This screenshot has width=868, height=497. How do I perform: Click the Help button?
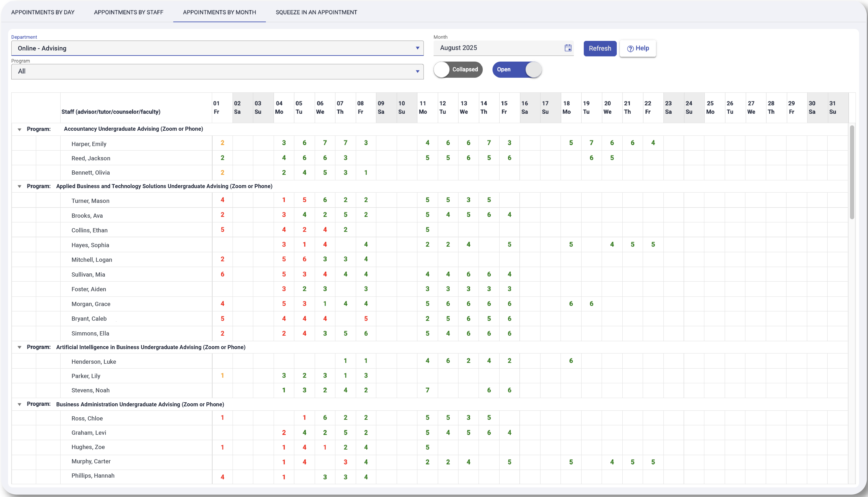click(638, 48)
